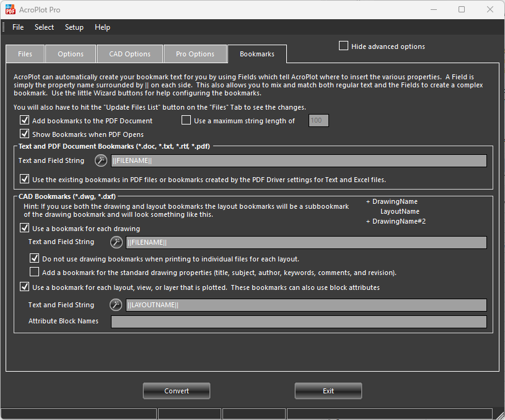Switch to the Files tab

(25, 54)
